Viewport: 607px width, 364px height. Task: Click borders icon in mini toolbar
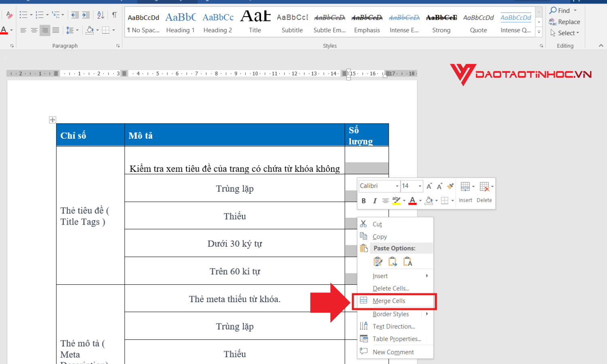445,201
